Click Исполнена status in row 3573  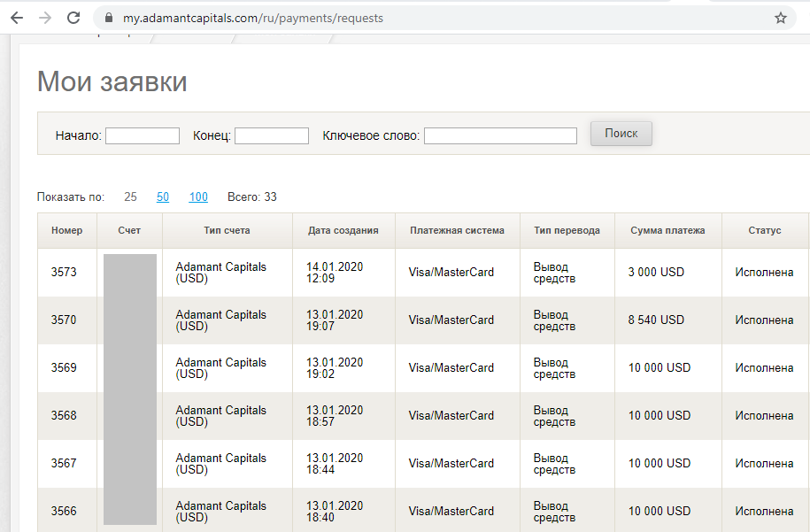(x=765, y=273)
